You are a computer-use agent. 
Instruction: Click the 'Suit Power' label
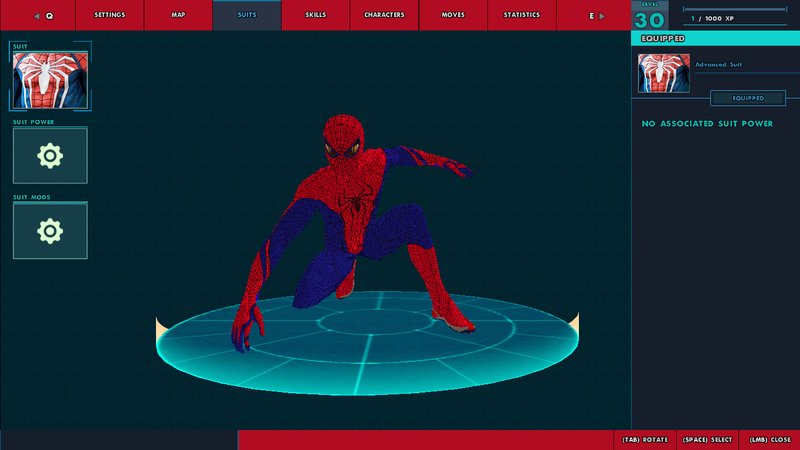tap(34, 122)
